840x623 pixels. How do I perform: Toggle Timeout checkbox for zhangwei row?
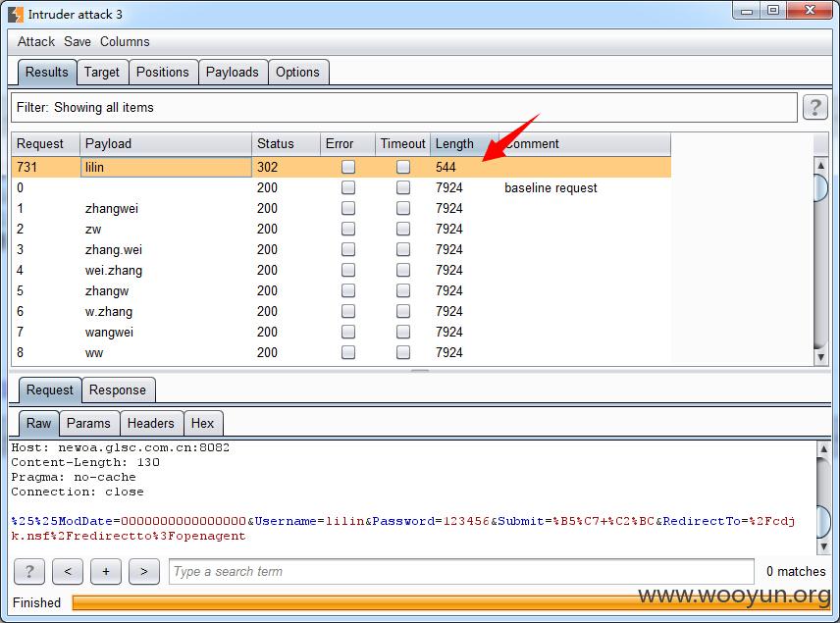pyautogui.click(x=403, y=208)
